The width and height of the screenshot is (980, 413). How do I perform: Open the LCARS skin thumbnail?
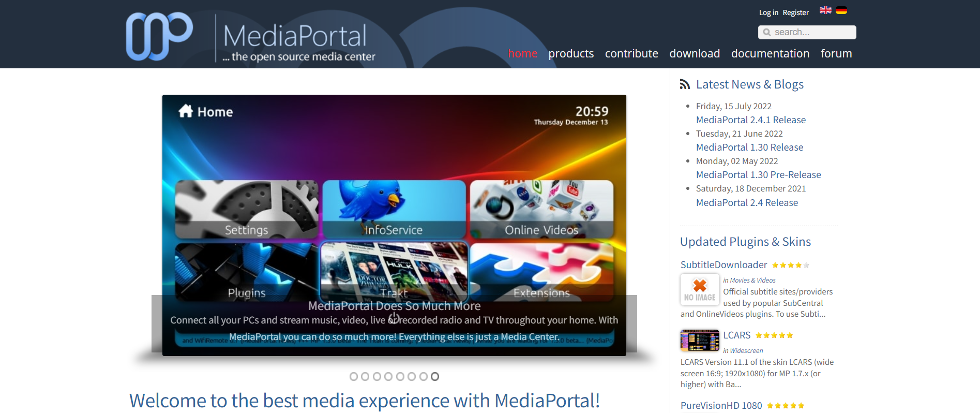tap(700, 341)
